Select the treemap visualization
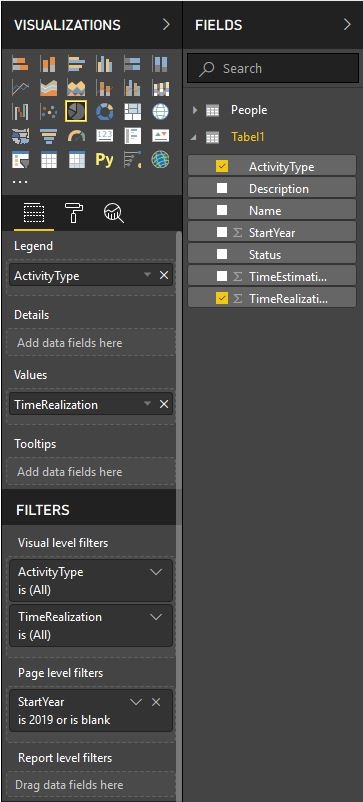This screenshot has width=363, height=802. [x=132, y=111]
